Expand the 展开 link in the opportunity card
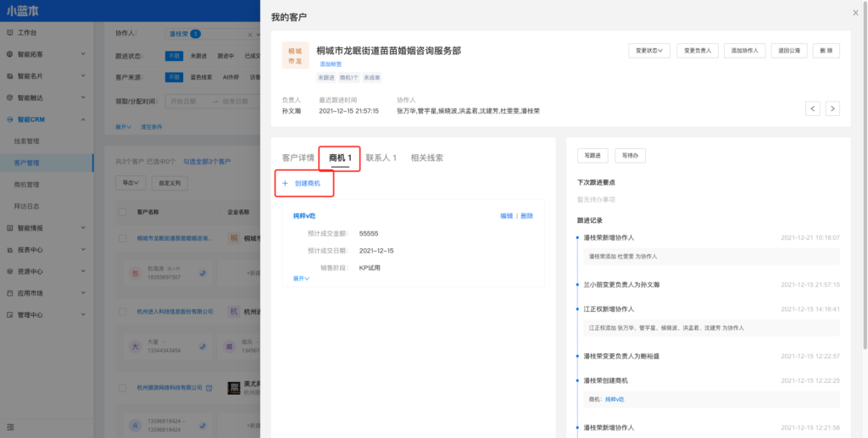This screenshot has width=868, height=438. 301,278
